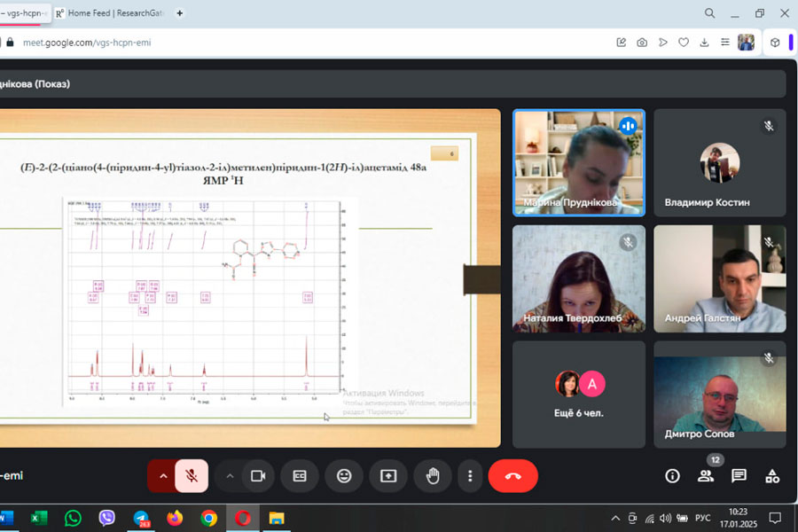The height and width of the screenshot is (532, 798).
Task: Switch to Home Feed ResearchGate tab
Action: [110, 13]
